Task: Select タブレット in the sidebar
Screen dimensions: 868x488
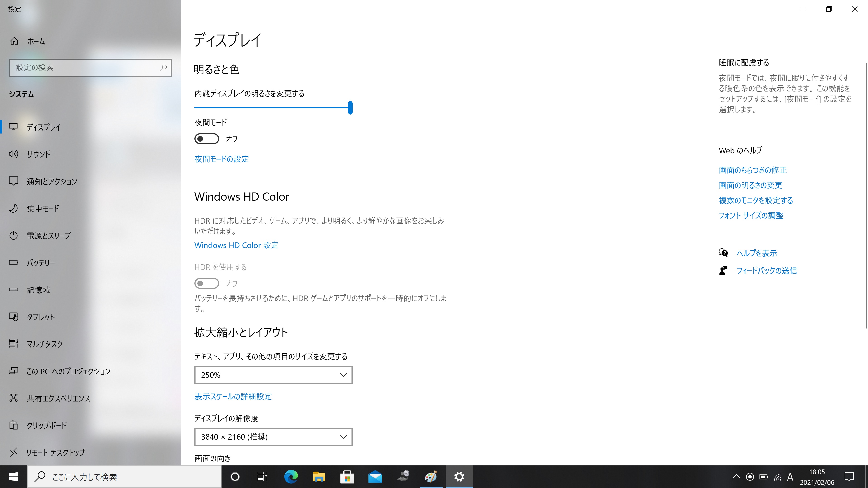Action: pos(90,317)
